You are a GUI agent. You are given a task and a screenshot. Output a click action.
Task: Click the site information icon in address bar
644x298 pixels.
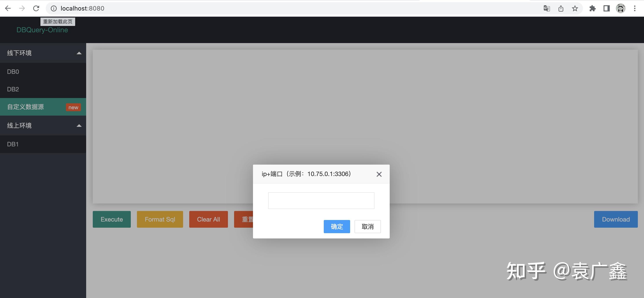click(54, 8)
